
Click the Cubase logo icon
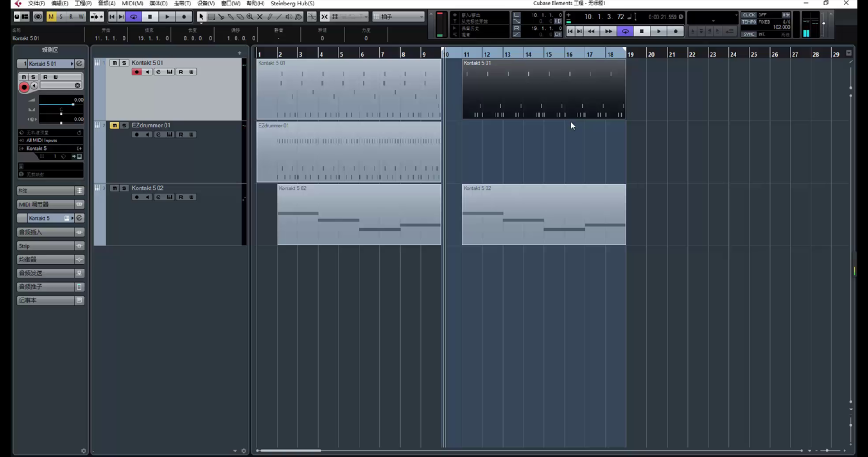18,4
